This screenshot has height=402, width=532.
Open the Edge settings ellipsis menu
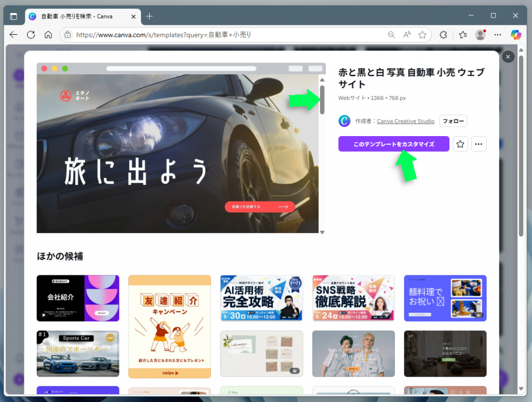[x=498, y=34]
